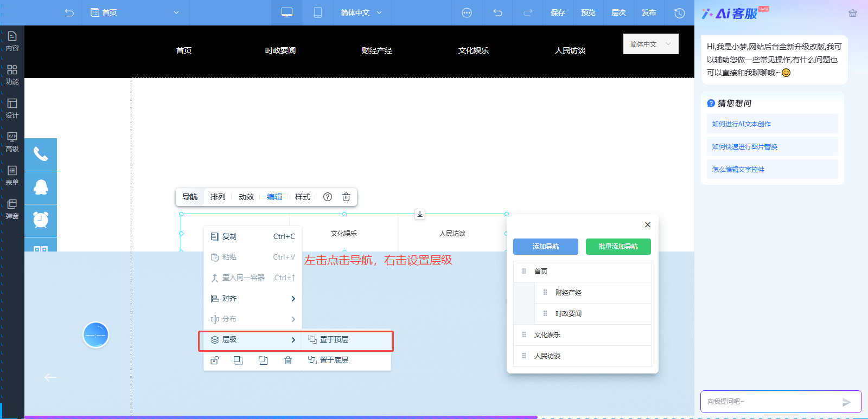Click the white left arrow on canvas

[x=50, y=377]
